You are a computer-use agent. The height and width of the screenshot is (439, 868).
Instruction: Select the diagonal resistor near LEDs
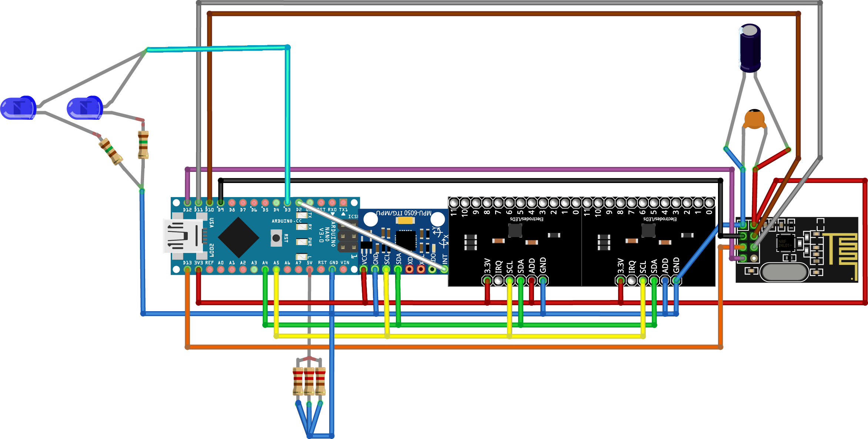click(111, 152)
